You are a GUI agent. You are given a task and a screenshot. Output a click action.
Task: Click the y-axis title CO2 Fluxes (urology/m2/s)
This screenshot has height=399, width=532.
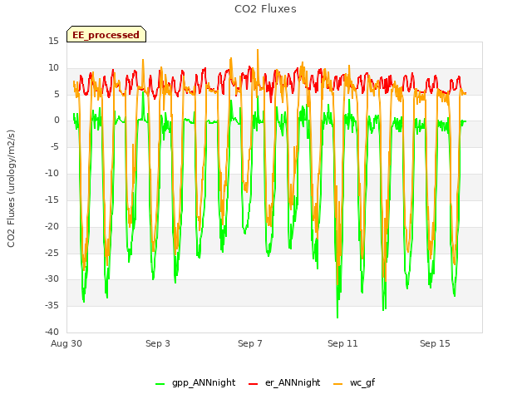11,189
